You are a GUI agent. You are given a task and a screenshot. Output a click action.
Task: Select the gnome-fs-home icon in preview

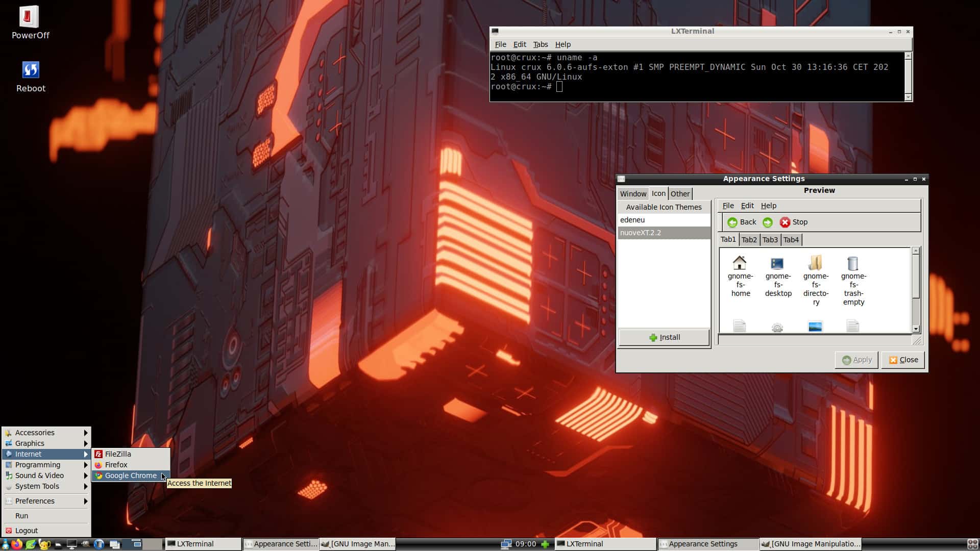coord(740,263)
